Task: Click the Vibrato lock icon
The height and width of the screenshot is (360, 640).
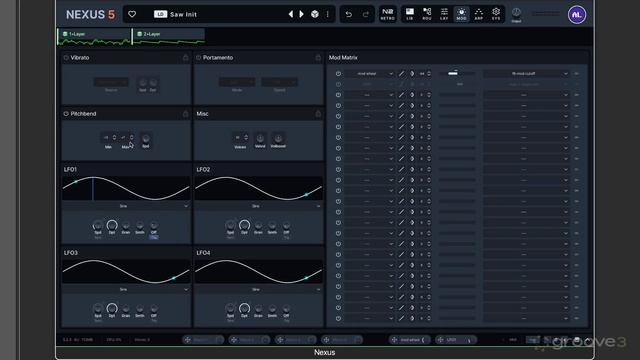Action: point(185,58)
